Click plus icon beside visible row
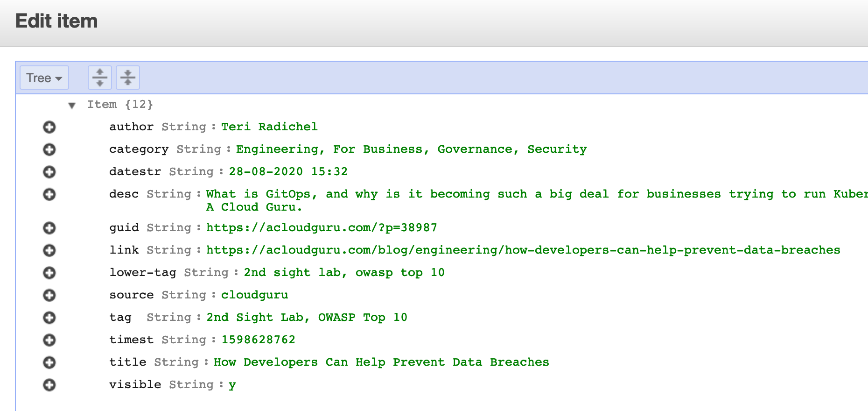Viewport: 868px width, 411px height. coord(49,385)
